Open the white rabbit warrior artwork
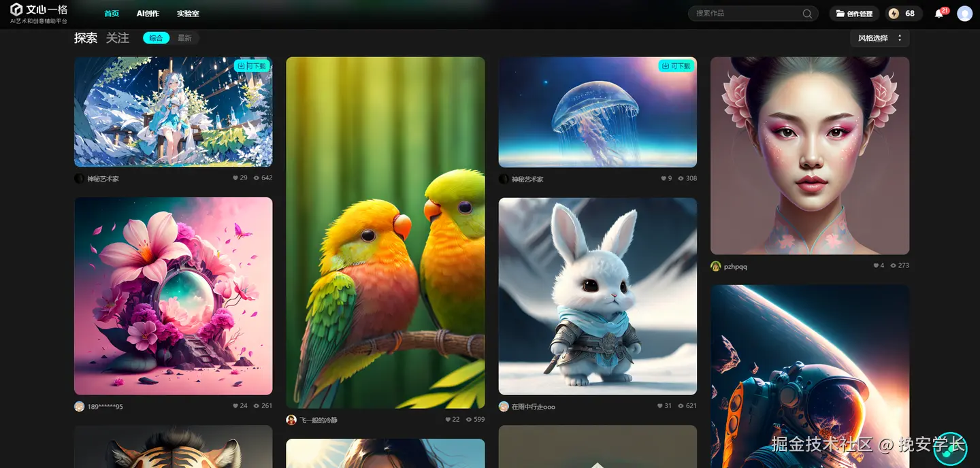The height and width of the screenshot is (468, 980). [598, 296]
